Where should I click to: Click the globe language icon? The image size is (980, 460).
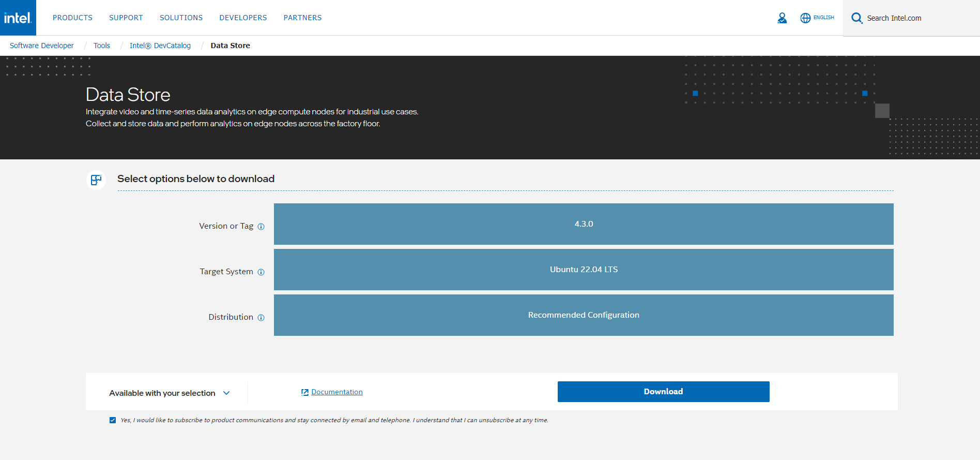pyautogui.click(x=805, y=18)
